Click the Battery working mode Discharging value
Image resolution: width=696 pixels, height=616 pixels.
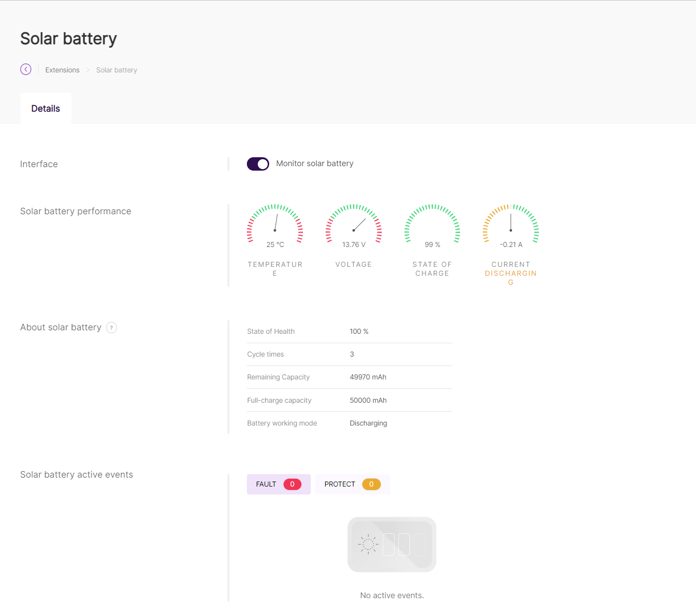tap(368, 423)
